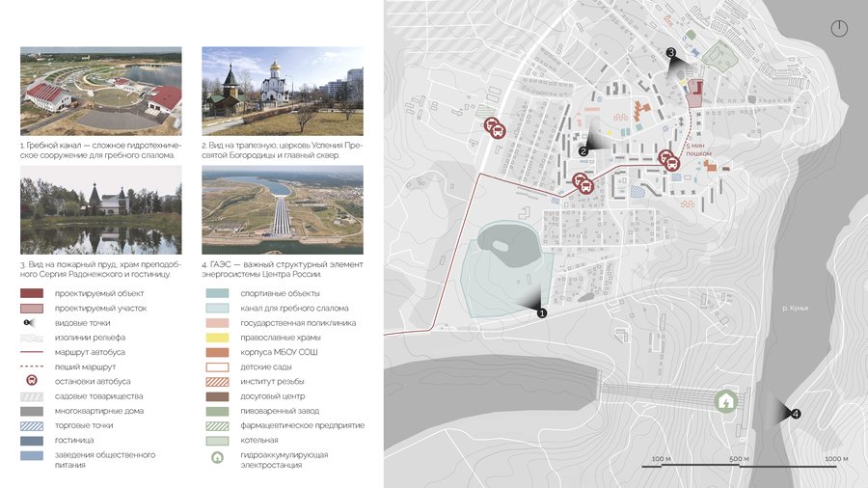Click the '100 м' scale bar label
Screen dimensions: 868x488
661,459
